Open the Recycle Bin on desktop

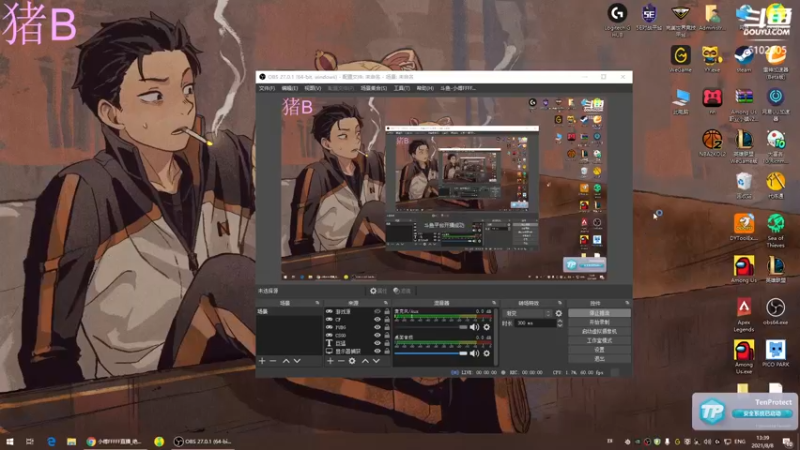[744, 185]
